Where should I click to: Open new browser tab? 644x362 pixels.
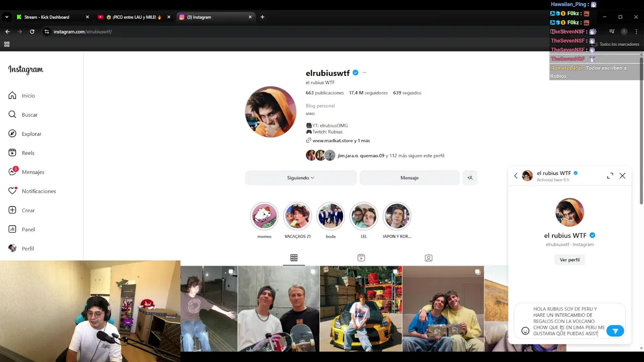coord(262,17)
